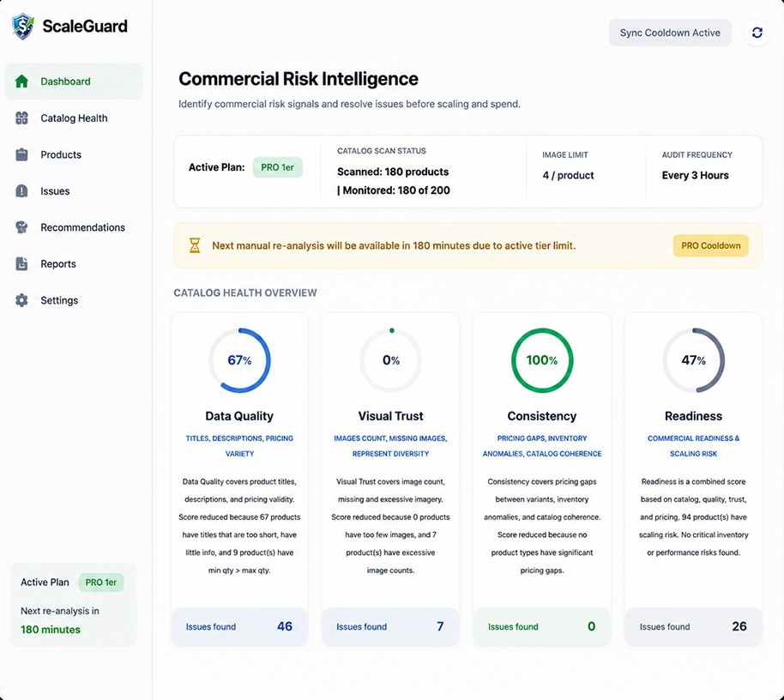The image size is (784, 700).
Task: Click the Settings gear icon
Action: (x=21, y=300)
